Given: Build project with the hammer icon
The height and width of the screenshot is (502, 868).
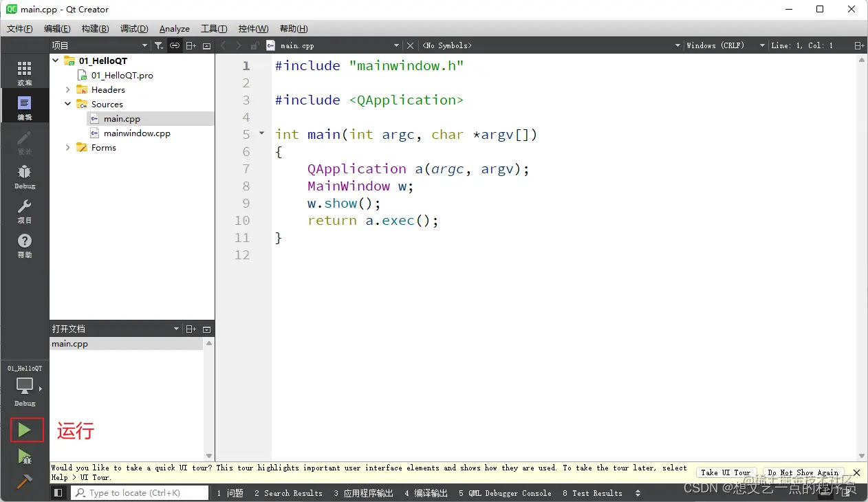Looking at the screenshot, I should pyautogui.click(x=25, y=481).
